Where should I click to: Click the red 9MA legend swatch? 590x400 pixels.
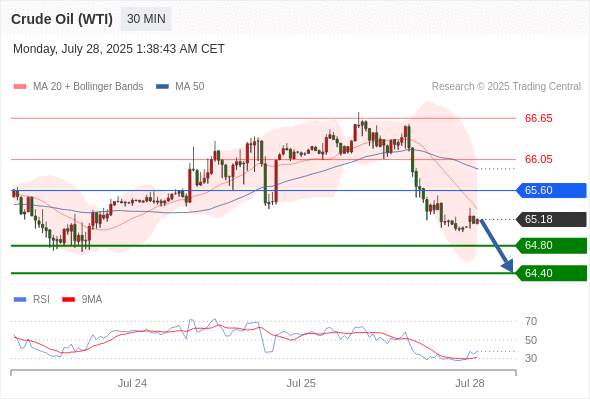point(68,300)
